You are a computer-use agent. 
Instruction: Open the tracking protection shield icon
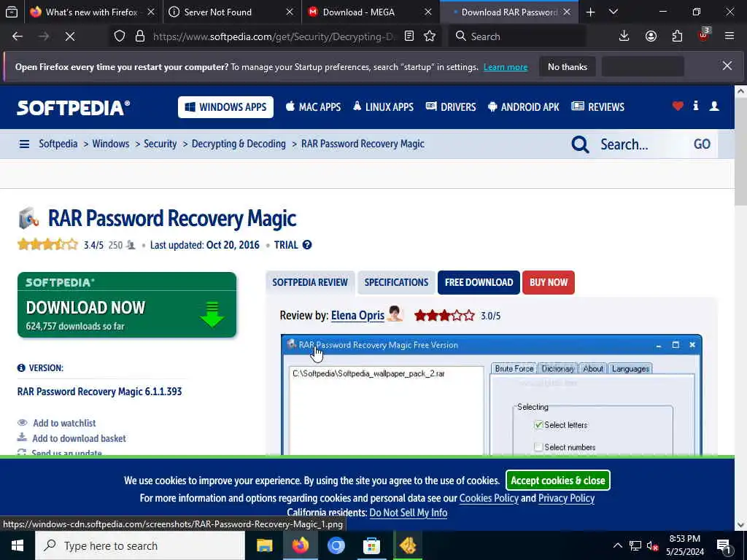[x=120, y=36]
